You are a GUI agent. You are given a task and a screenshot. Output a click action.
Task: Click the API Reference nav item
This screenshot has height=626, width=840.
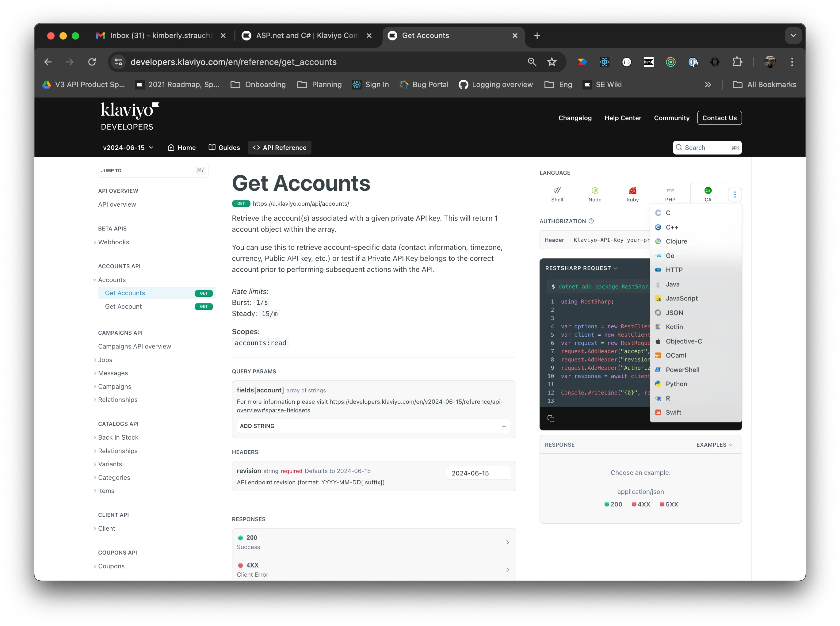(x=280, y=147)
